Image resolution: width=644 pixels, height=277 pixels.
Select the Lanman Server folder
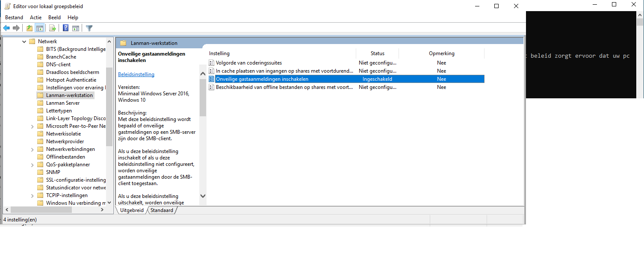click(x=62, y=103)
